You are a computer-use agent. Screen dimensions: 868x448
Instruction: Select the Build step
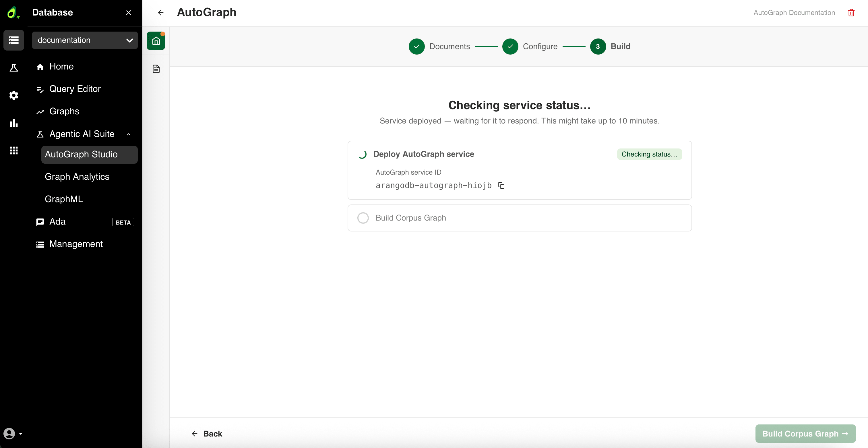tap(610, 47)
